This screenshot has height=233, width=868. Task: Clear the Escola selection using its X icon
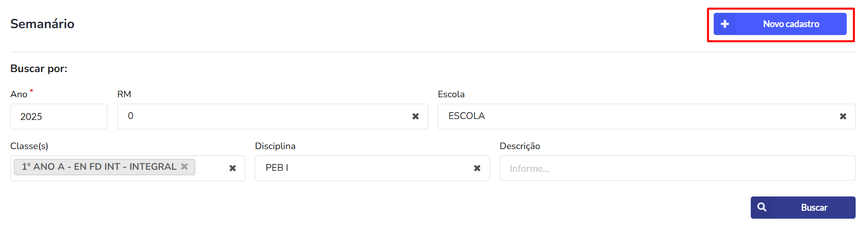coord(843,116)
